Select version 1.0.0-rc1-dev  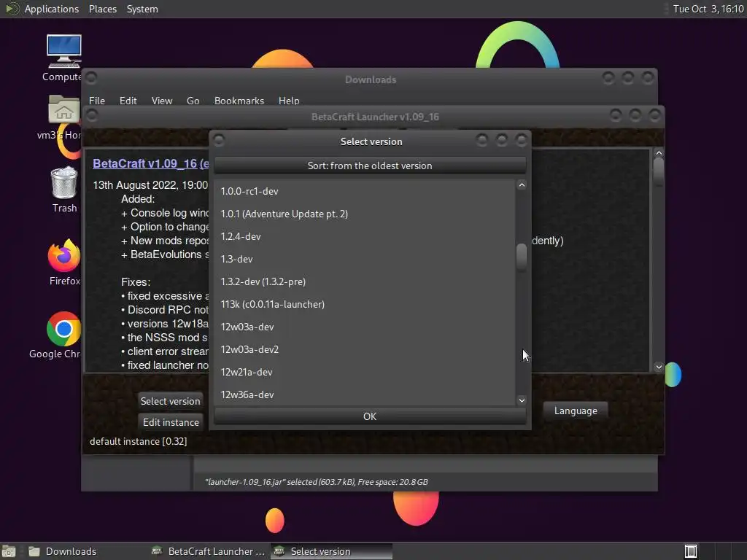click(x=365, y=191)
